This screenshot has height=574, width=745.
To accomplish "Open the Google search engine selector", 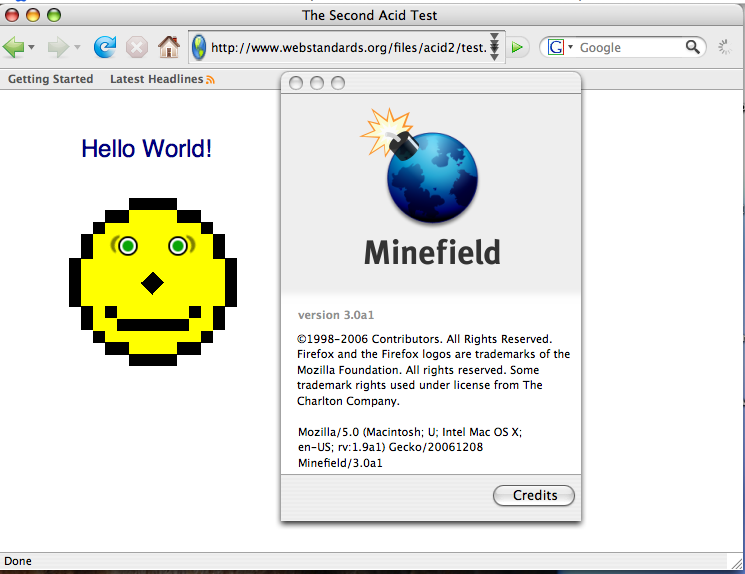I will (x=561, y=47).
